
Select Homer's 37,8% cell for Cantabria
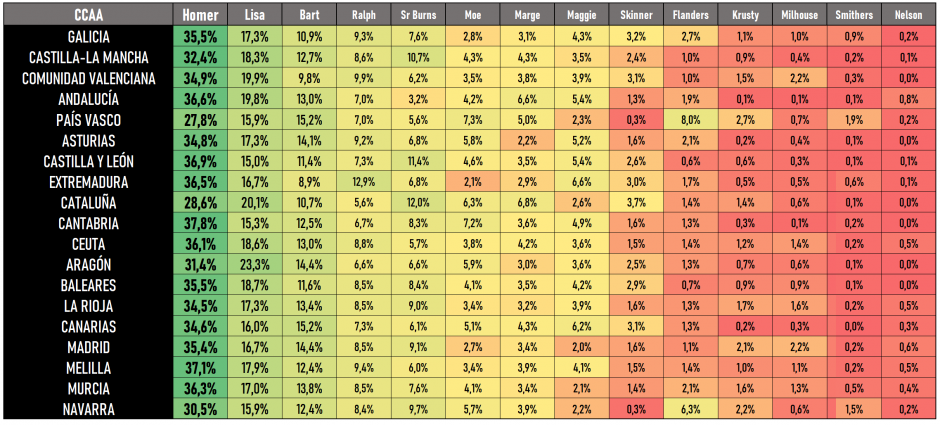pos(200,223)
